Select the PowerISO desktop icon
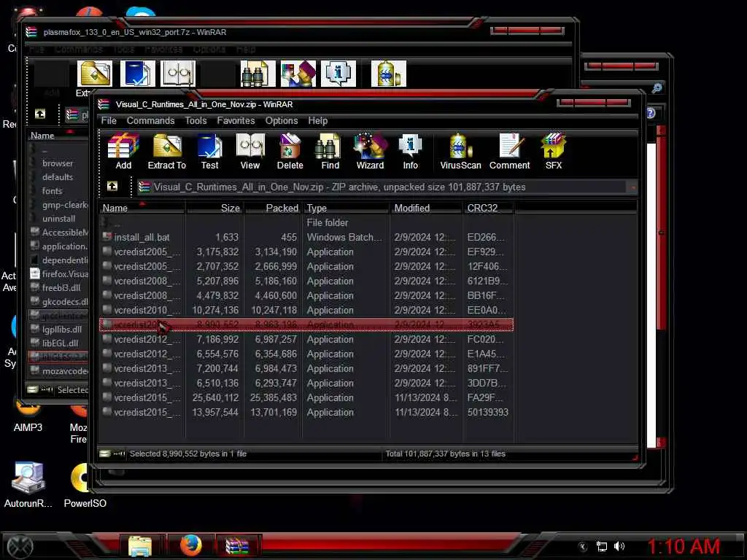The image size is (747, 560). (x=85, y=485)
